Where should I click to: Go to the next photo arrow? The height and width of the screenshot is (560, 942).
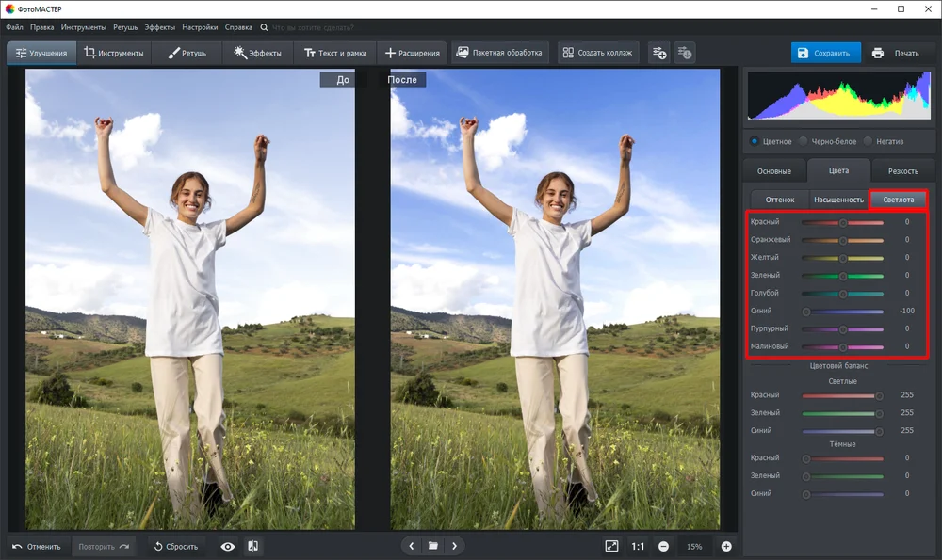click(454, 546)
